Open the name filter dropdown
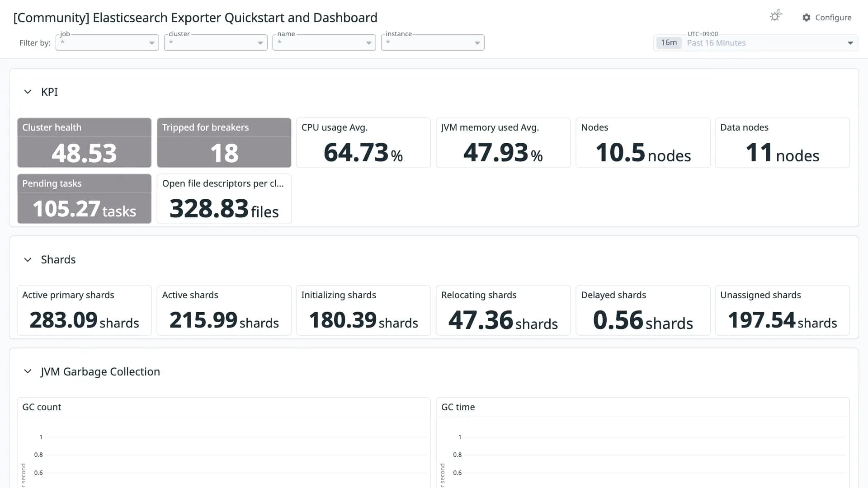The width and height of the screenshot is (868, 488). pos(324,42)
